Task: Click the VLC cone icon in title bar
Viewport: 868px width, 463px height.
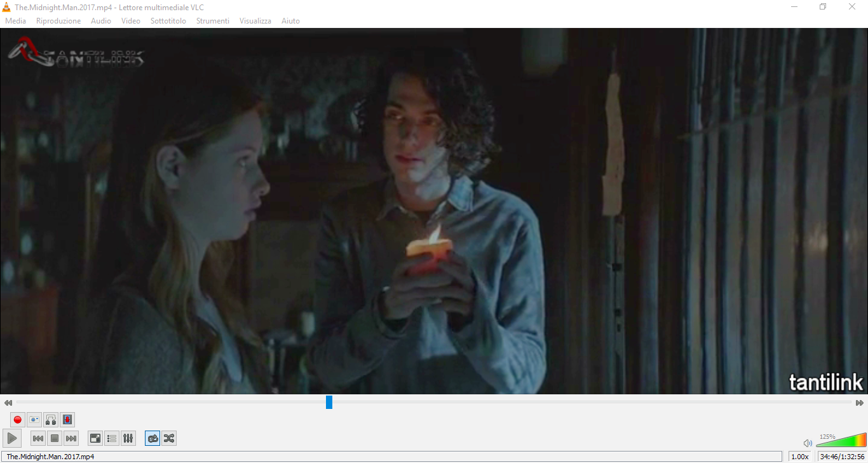Action: point(6,7)
